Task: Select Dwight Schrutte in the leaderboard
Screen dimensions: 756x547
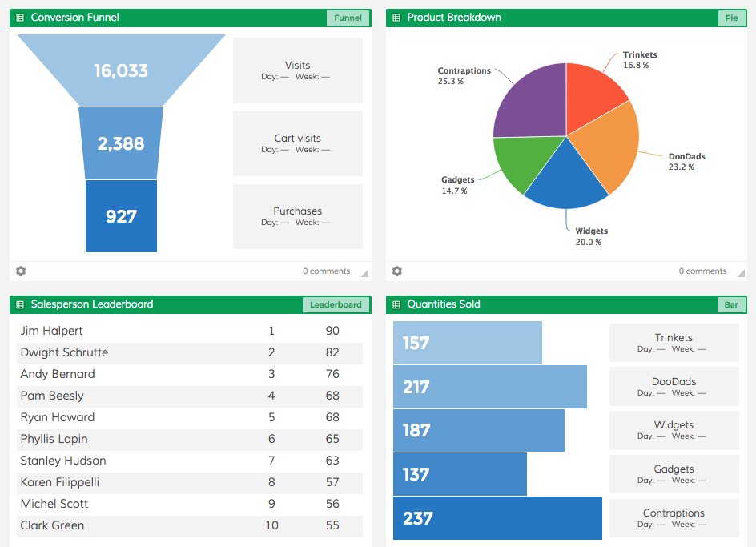Action: click(x=64, y=352)
